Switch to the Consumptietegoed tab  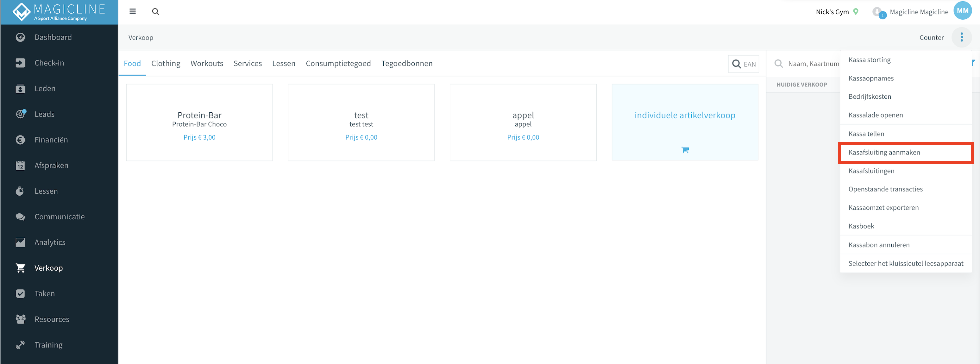338,64
